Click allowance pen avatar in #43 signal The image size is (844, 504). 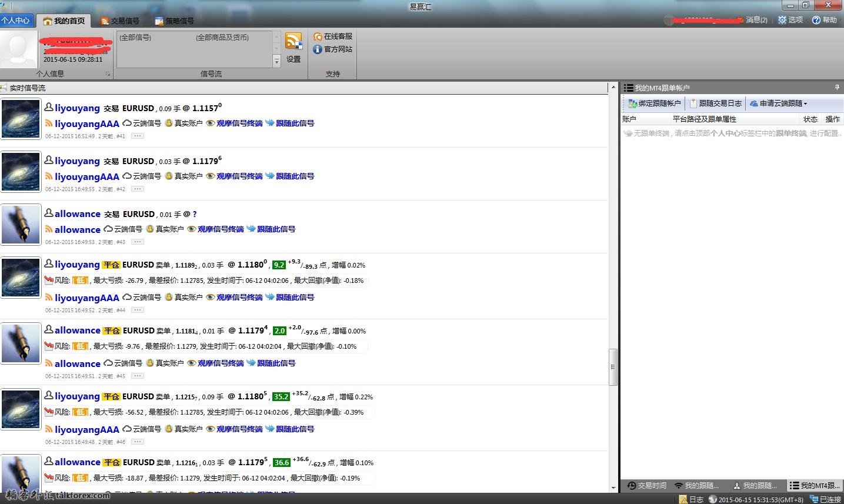[21, 225]
